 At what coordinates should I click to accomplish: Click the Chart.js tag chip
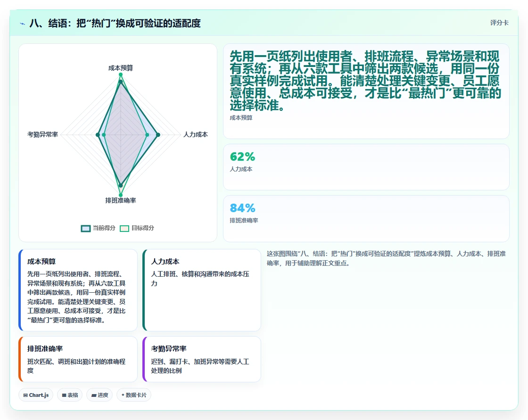coord(36,395)
